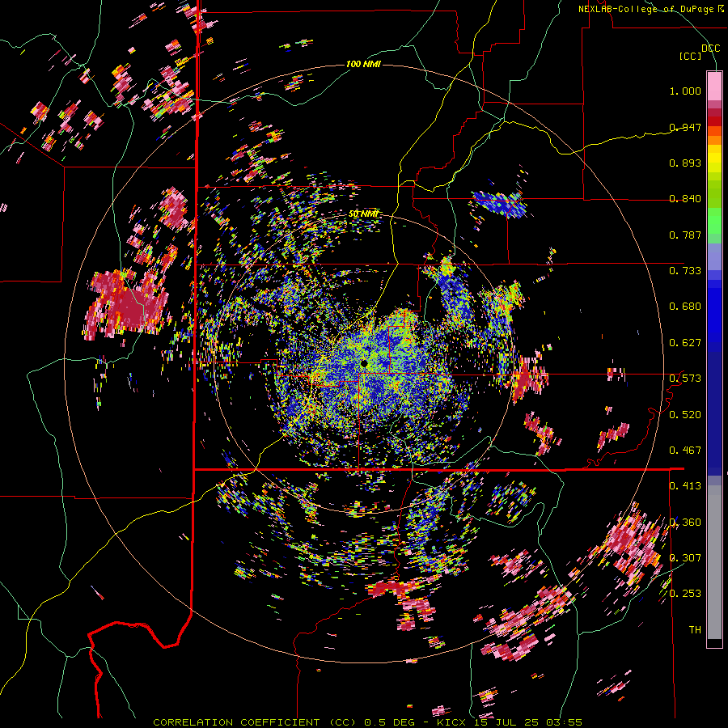The image size is (728, 728).
Task: Click the 0.680 color scale value
Action: pos(685,307)
